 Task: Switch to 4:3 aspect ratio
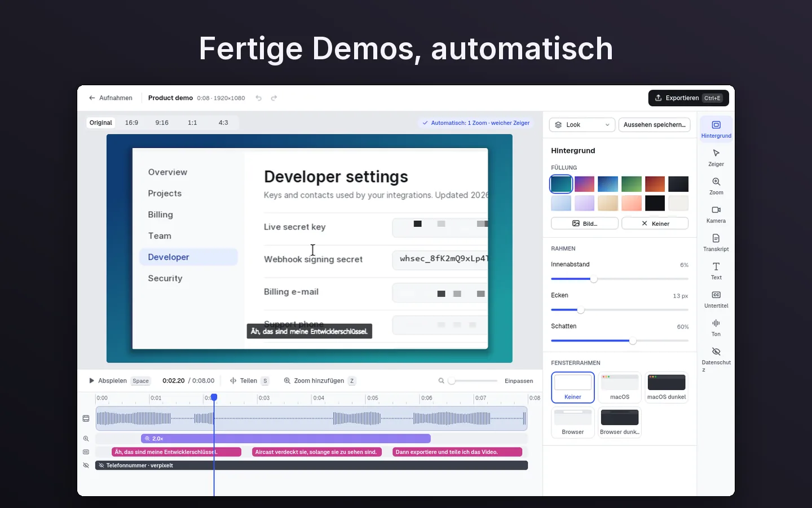tap(223, 123)
